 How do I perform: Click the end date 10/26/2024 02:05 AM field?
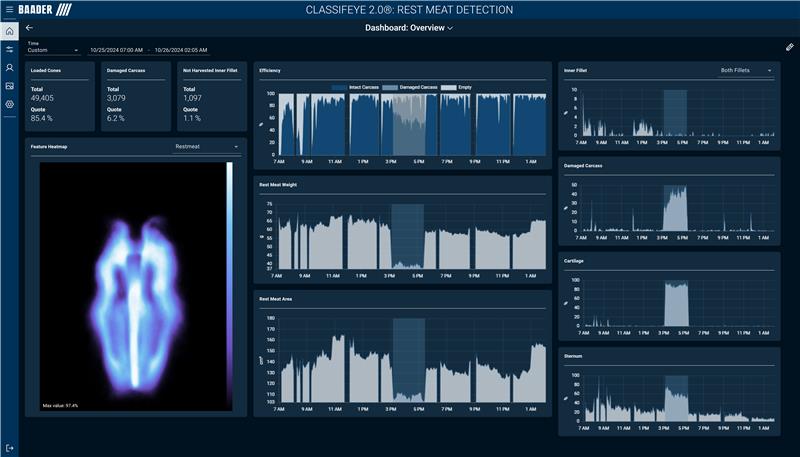[180, 49]
